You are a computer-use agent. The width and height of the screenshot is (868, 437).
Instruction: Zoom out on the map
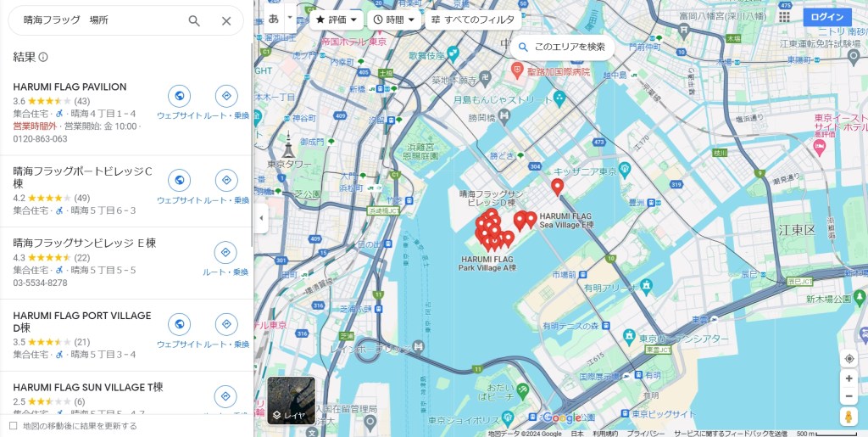[x=849, y=396]
